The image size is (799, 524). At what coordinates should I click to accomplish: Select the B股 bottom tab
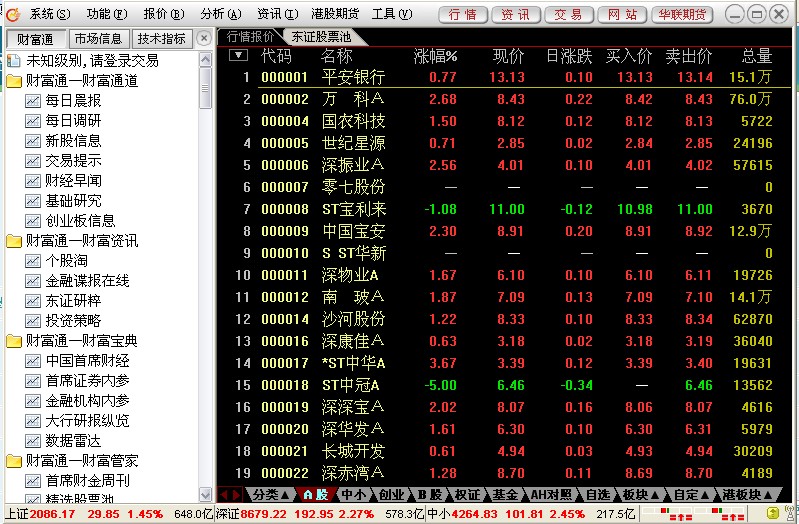click(x=430, y=494)
